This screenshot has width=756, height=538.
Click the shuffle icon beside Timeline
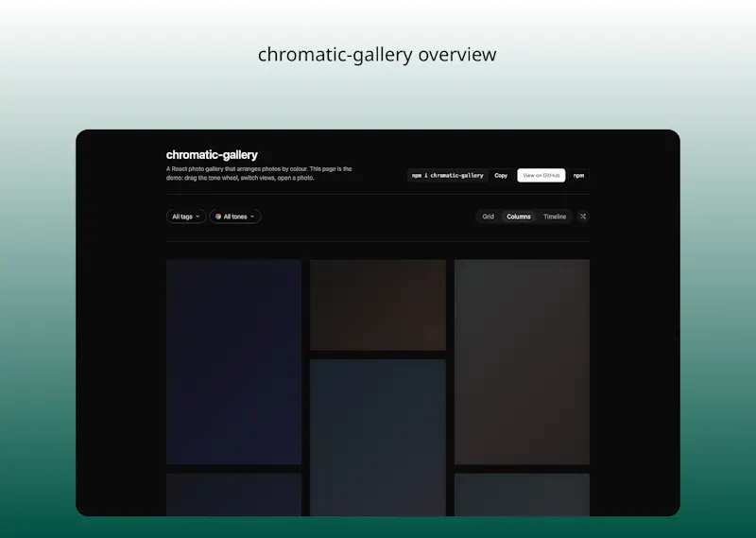(x=583, y=217)
